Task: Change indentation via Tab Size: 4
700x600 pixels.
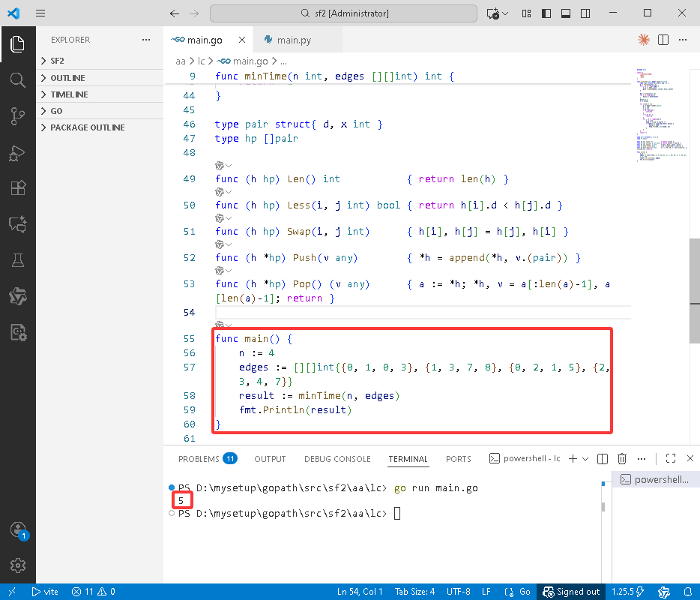Action: (414, 592)
